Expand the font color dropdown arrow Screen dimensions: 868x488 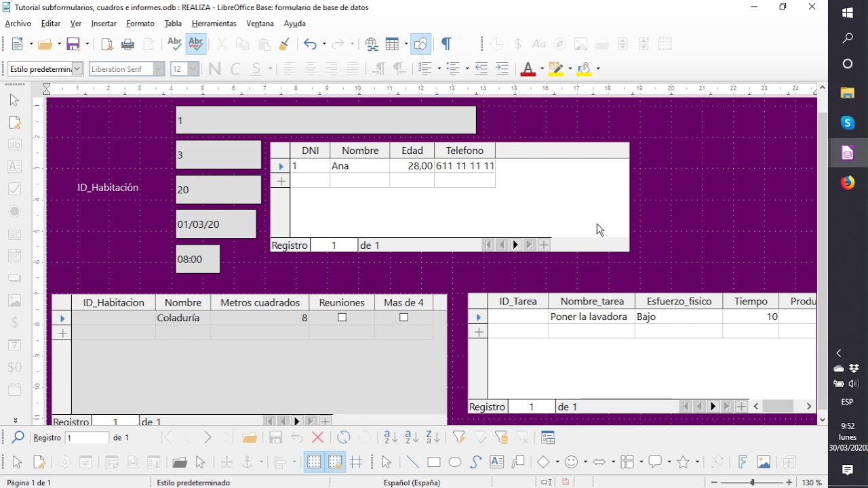coord(542,68)
